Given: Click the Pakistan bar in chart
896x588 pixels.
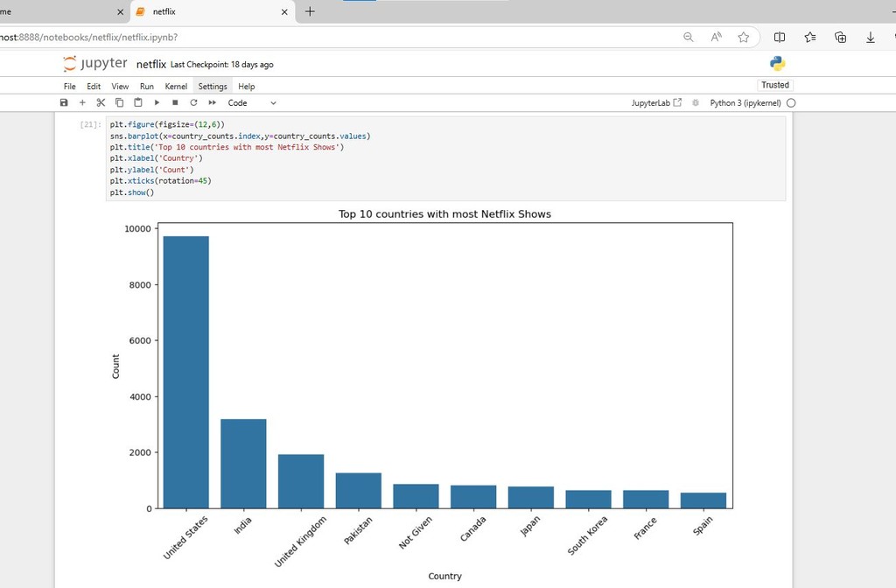Looking at the screenshot, I should 358,490.
